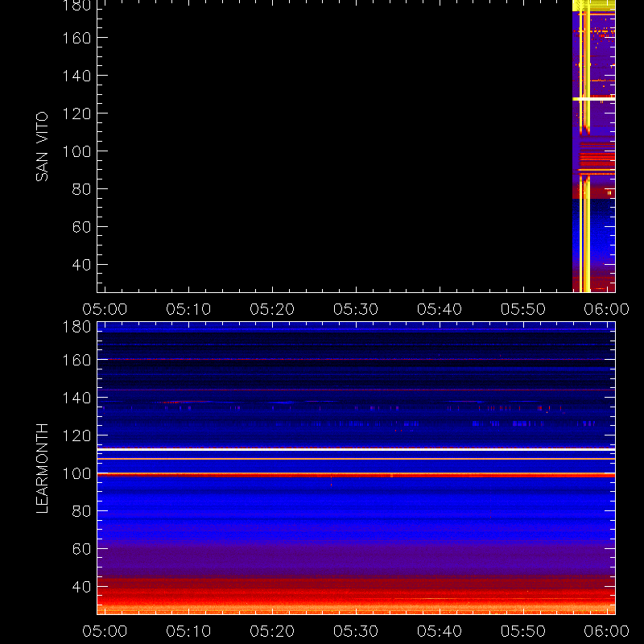Viewport: 644px width, 644px height.
Task: Click 05:50 time label under LEARMONTH plot
Action: point(522,631)
